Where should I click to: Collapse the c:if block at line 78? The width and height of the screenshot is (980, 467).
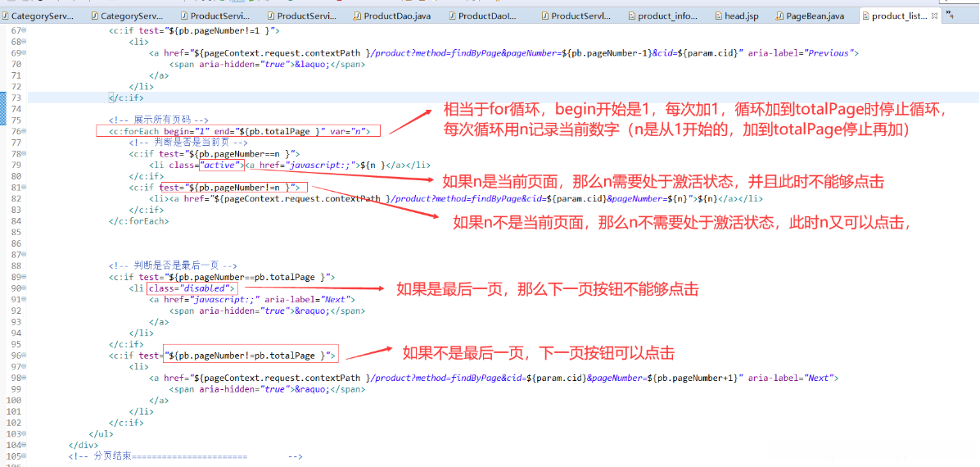tap(25, 154)
